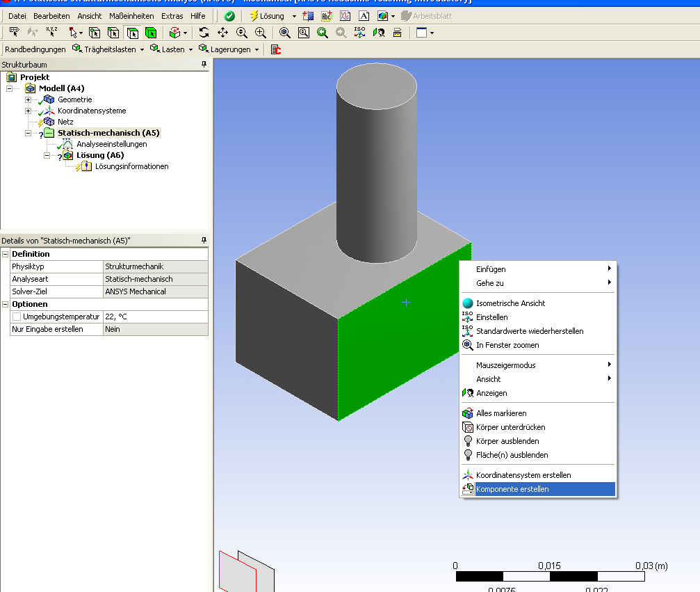Select Körper ausblenden from context menu
This screenshot has width=700, height=592.
[x=538, y=441]
